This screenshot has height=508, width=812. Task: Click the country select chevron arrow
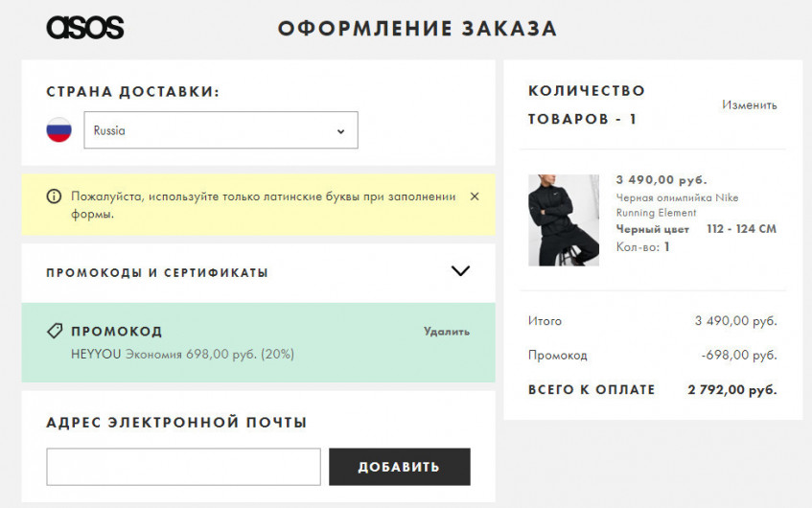340,131
